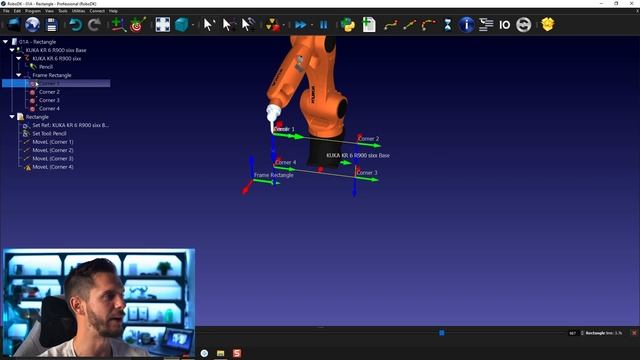This screenshot has width=640, height=360.
Task: Open the yellow add-in package icon
Action: pos(547,24)
